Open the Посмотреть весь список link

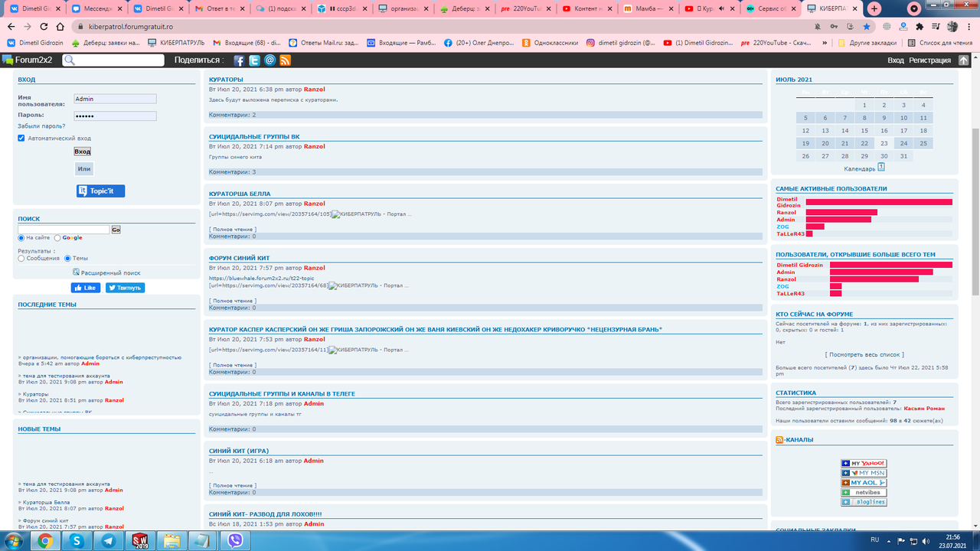(x=864, y=354)
